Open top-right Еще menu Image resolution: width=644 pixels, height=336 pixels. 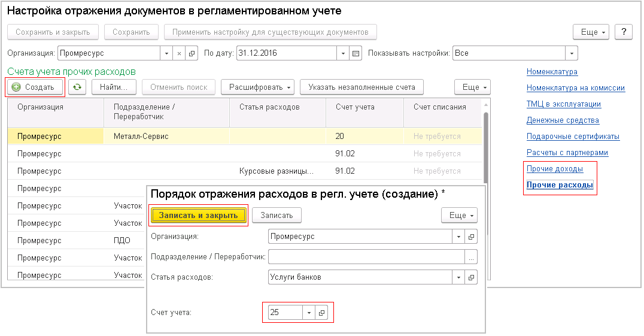pyautogui.click(x=591, y=32)
